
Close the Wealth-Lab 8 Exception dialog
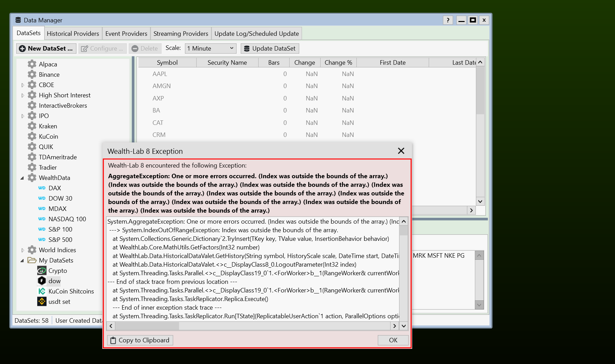(x=401, y=151)
